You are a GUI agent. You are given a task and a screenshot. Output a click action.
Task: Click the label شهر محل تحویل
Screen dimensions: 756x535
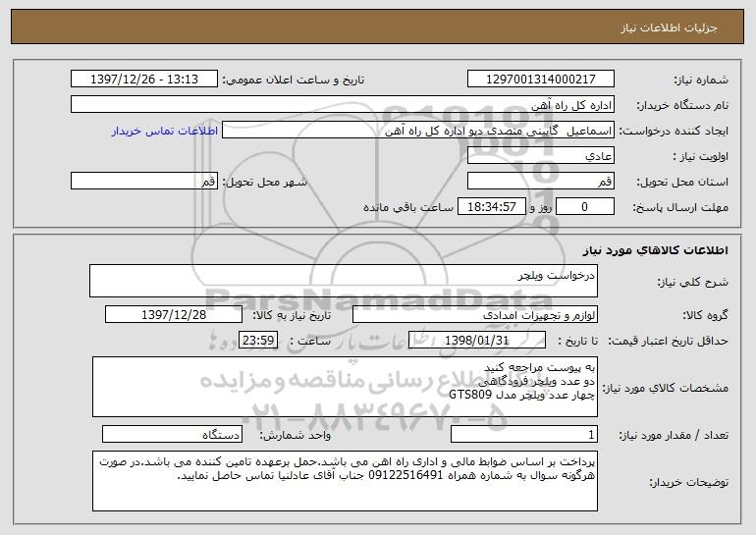coord(264,182)
